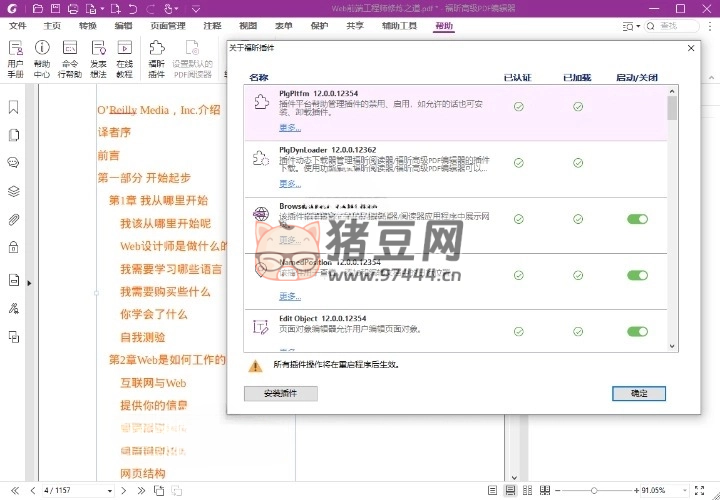The height and width of the screenshot is (500, 720).
Task: Open the Bookmarks panel in left sidebar
Action: tap(14, 107)
